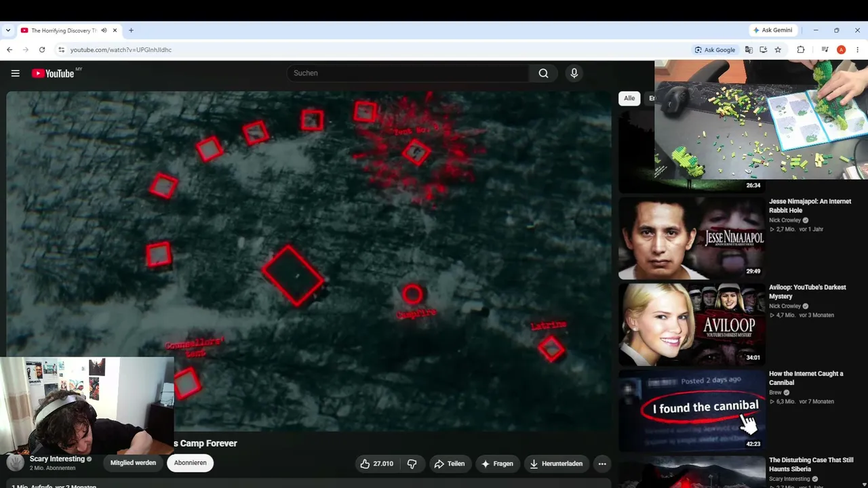Image resolution: width=868 pixels, height=488 pixels.
Task: Open The Disturbing Case That Still Haunts Siberia
Action: click(811, 464)
